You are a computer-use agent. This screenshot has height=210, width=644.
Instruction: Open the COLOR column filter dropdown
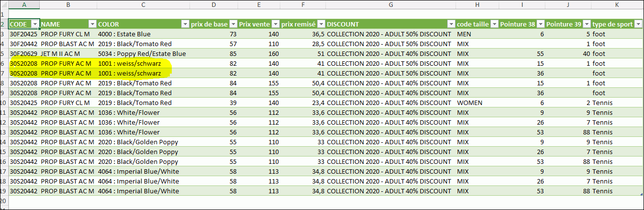coord(185,24)
